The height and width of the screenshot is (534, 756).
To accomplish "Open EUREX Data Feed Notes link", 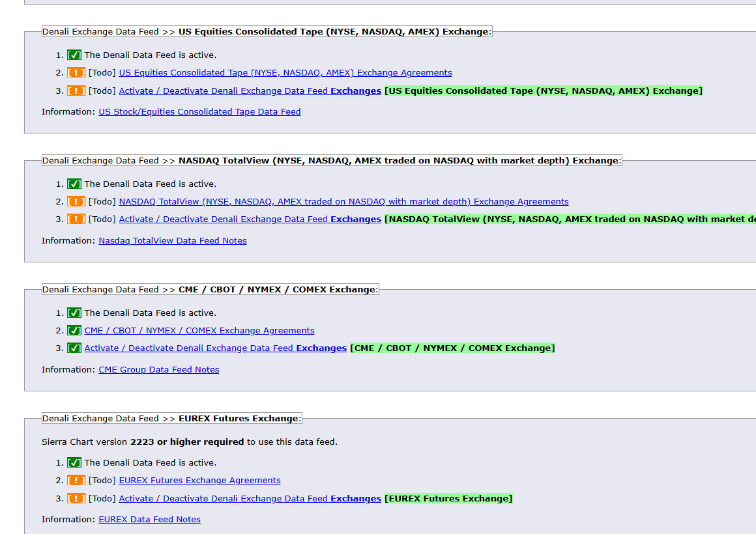I will pyautogui.click(x=149, y=520).
